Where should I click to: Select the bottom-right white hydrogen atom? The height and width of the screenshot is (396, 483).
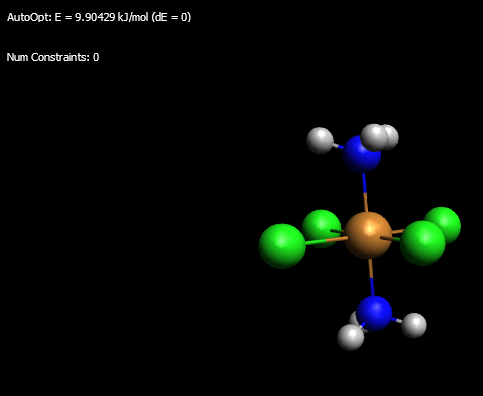(x=414, y=325)
